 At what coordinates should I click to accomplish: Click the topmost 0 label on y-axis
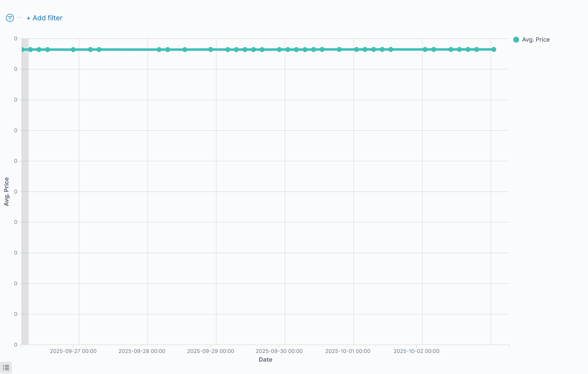click(x=16, y=39)
